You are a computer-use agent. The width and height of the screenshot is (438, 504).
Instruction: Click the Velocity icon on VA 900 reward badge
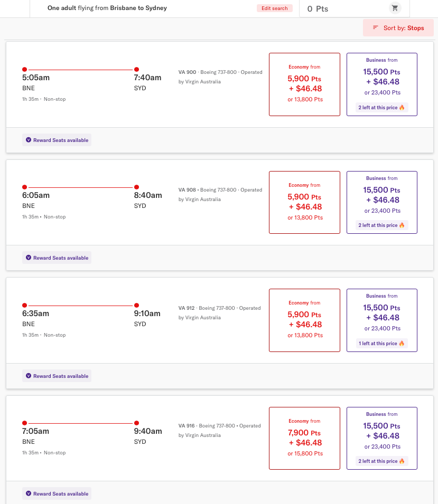[x=29, y=140]
